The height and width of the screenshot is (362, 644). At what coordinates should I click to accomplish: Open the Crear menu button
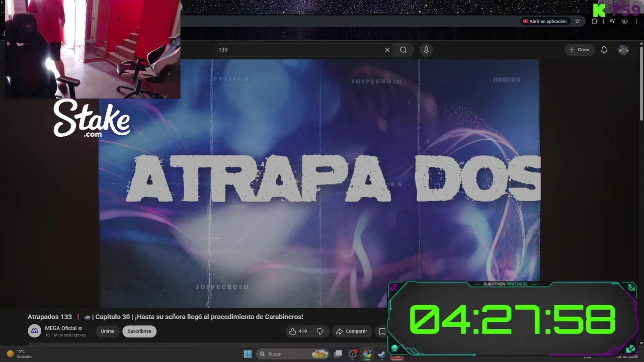click(579, 50)
